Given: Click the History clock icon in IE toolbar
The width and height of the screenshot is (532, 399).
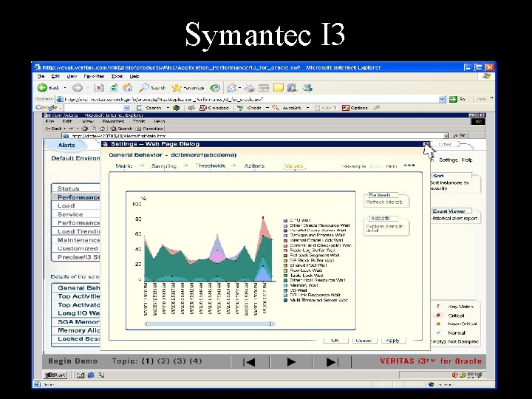Looking at the screenshot, I should pos(215,88).
